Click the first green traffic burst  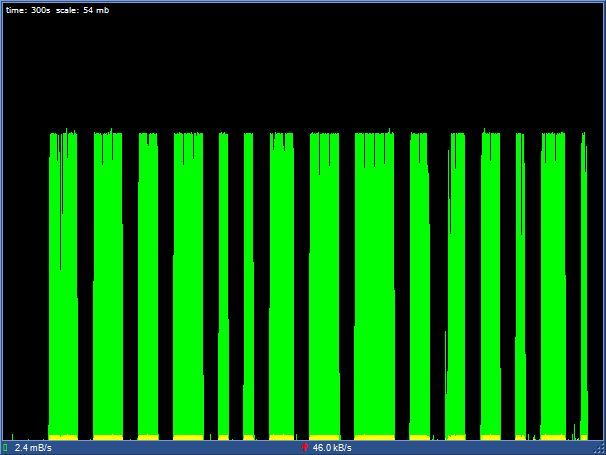click(63, 286)
